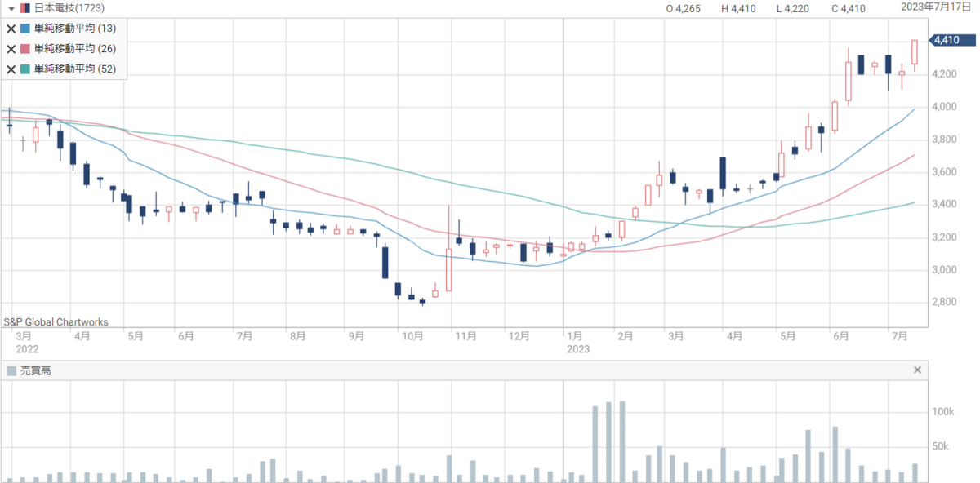The image size is (980, 483).
Task: Collapse the 日本電技(1723) legend dropdown arrow
Action: (x=10, y=8)
